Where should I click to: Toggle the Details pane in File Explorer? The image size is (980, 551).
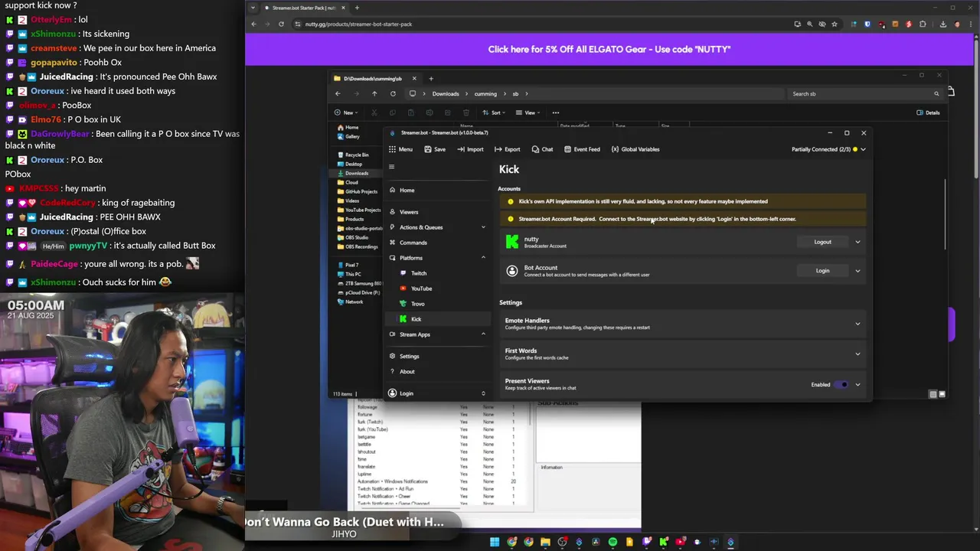pyautogui.click(x=928, y=112)
